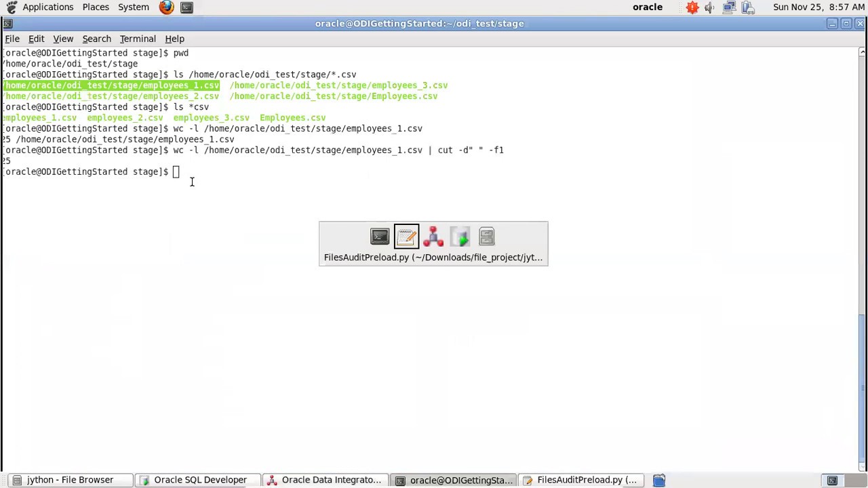Select the Oracle Data Integrator icon in the switcher

[x=433, y=237]
